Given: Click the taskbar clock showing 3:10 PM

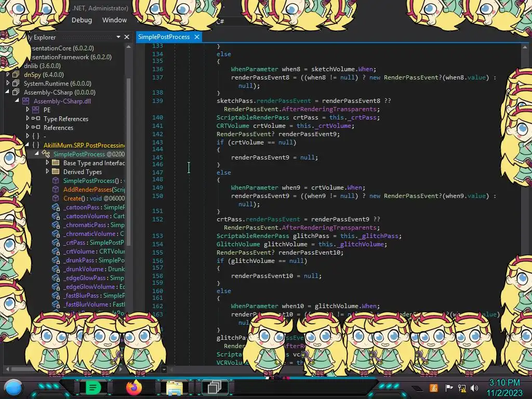Looking at the screenshot, I should click(x=504, y=382).
